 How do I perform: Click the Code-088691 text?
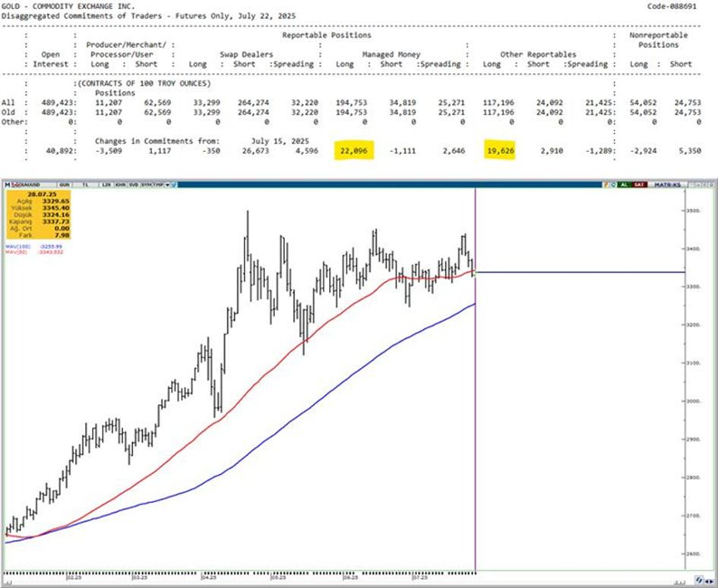tap(672, 6)
